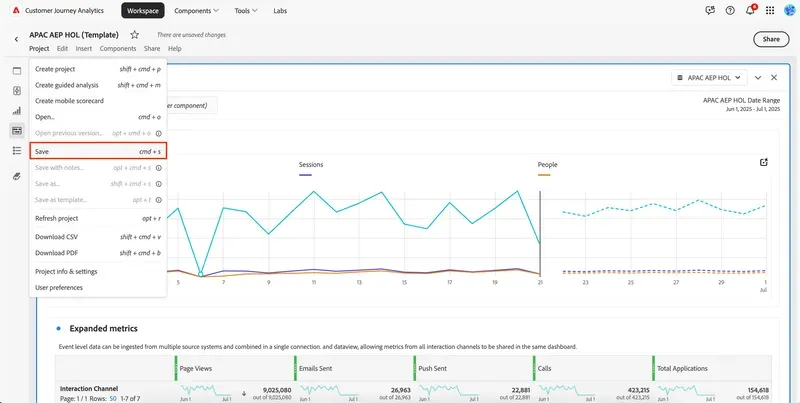Close the panel with the X icon
The image size is (800, 403).
tap(774, 78)
